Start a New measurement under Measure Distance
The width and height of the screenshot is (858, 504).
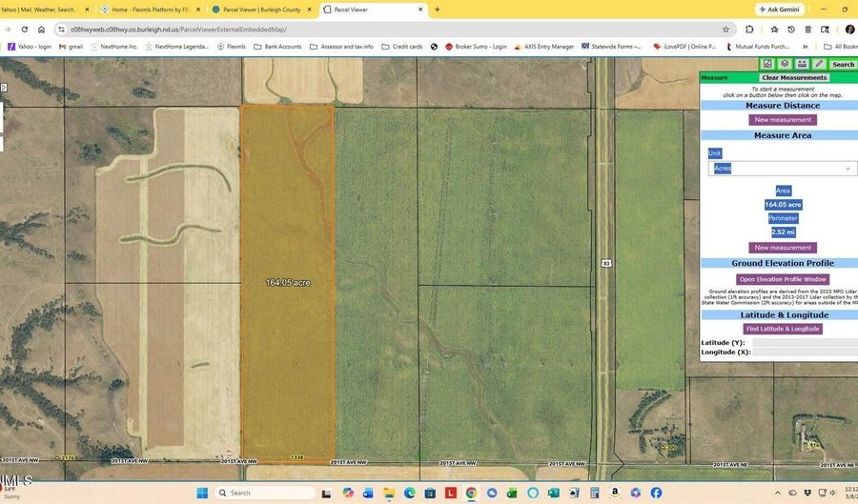[783, 120]
